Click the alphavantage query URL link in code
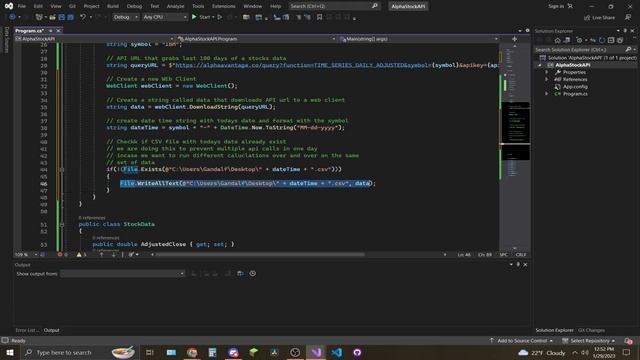Image resolution: width=640 pixels, height=360 pixels. (x=303, y=65)
